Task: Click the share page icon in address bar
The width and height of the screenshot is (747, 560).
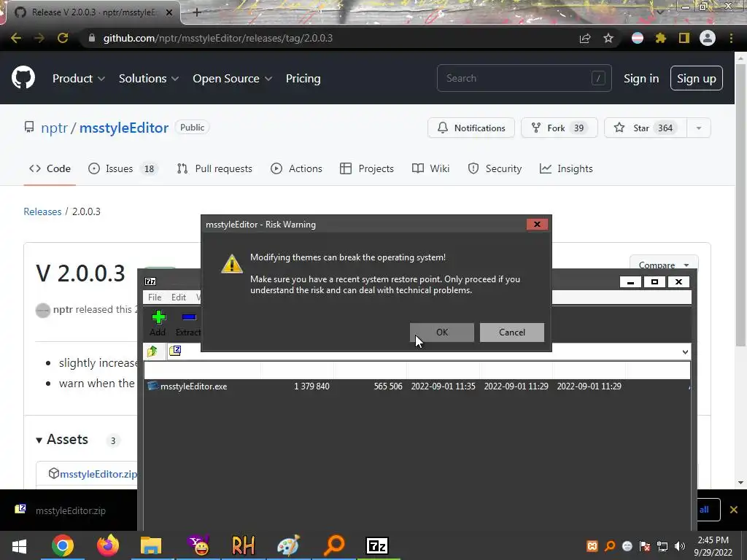Action: [585, 38]
